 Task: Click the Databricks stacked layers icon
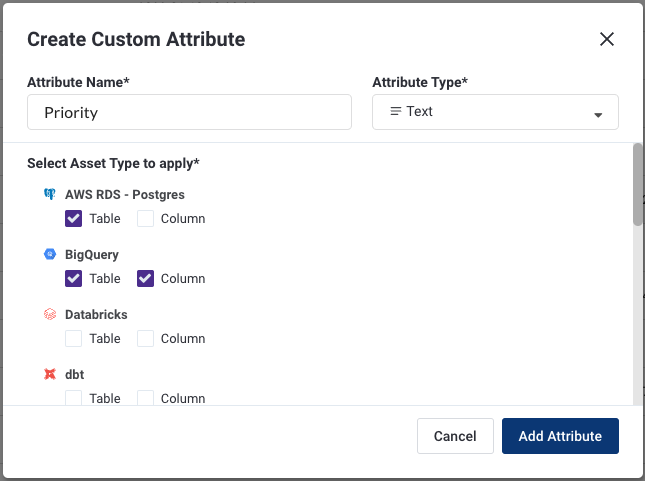(x=48, y=314)
